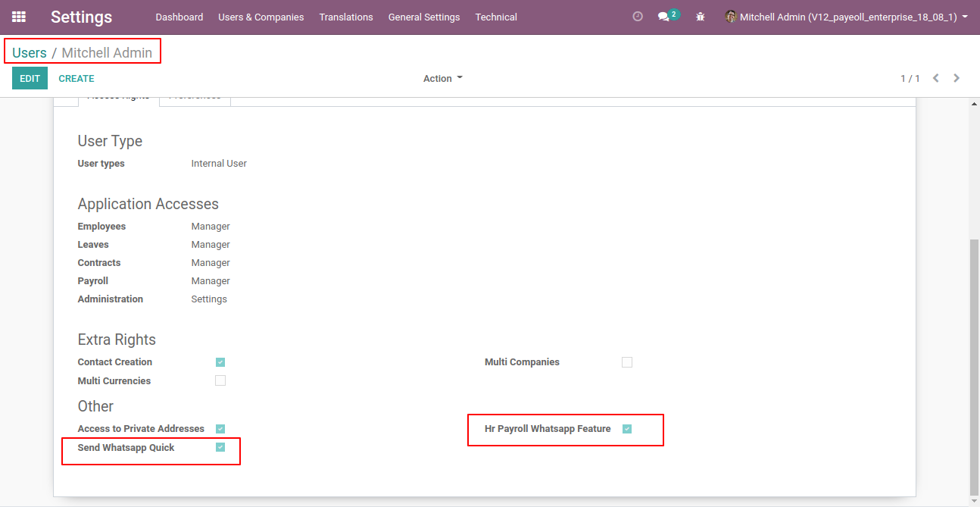Screen dimensions: 980x507
Task: Click the Contracts Manager value
Action: pyautogui.click(x=211, y=263)
